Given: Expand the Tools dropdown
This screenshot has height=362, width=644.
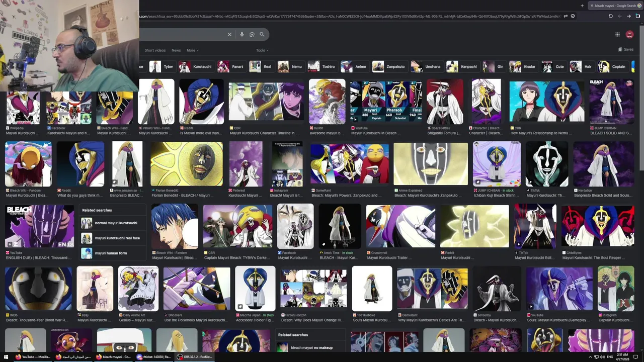Looking at the screenshot, I should [262, 50].
